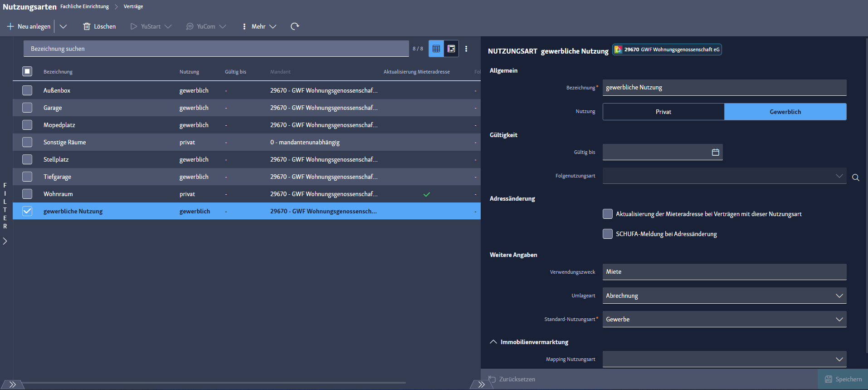
Task: Click the refresh icon in the toolbar
Action: (x=295, y=26)
